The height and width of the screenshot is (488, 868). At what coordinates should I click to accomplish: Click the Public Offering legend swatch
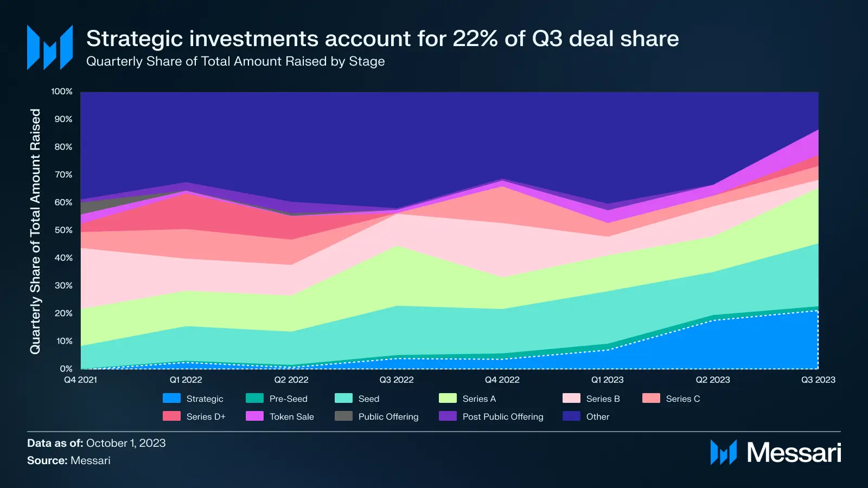343,416
